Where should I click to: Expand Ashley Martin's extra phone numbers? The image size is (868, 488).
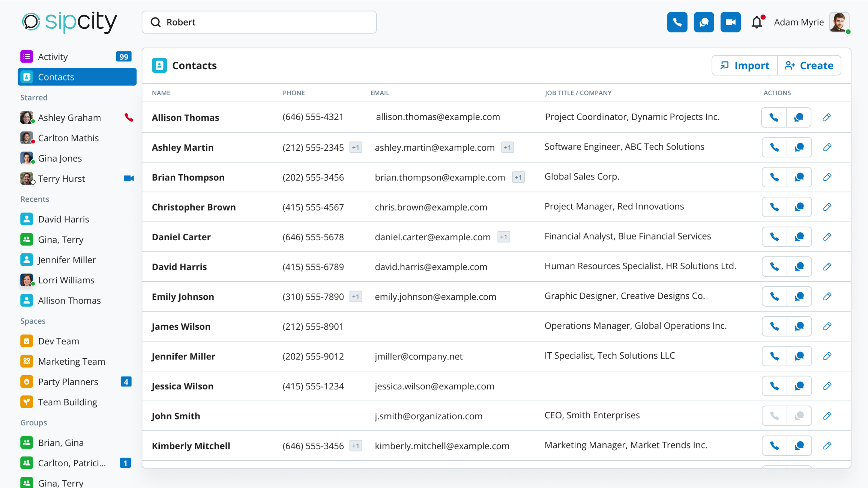coord(356,148)
